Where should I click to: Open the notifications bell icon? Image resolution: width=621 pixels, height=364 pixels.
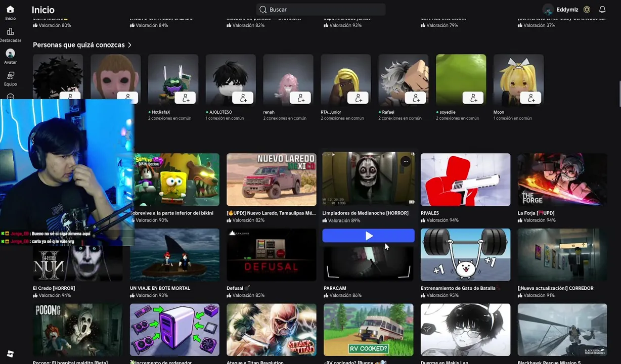602,10
